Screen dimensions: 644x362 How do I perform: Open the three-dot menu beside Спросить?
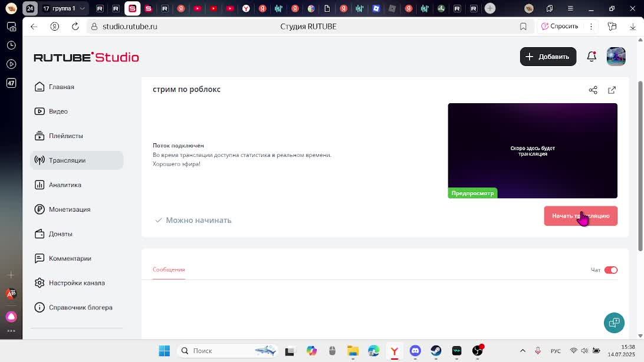click(591, 27)
